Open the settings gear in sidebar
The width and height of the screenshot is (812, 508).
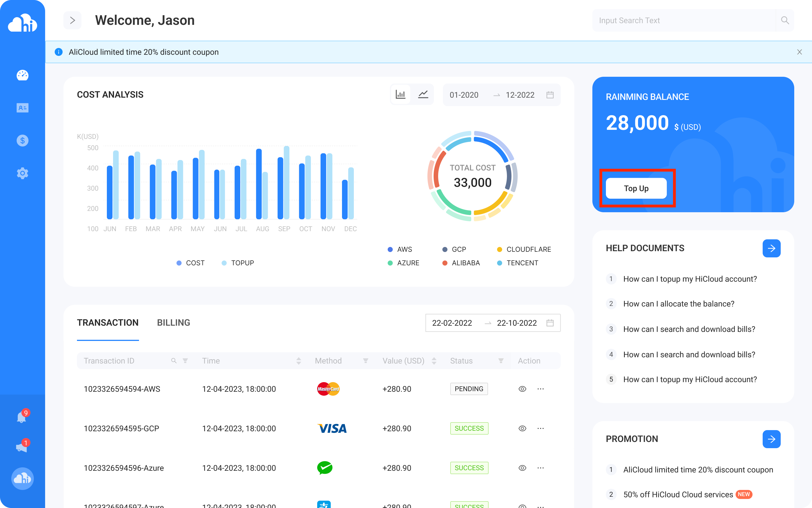tap(23, 173)
